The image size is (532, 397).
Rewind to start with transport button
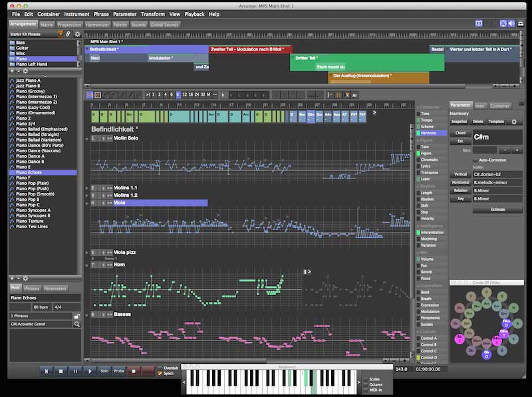tap(46, 371)
